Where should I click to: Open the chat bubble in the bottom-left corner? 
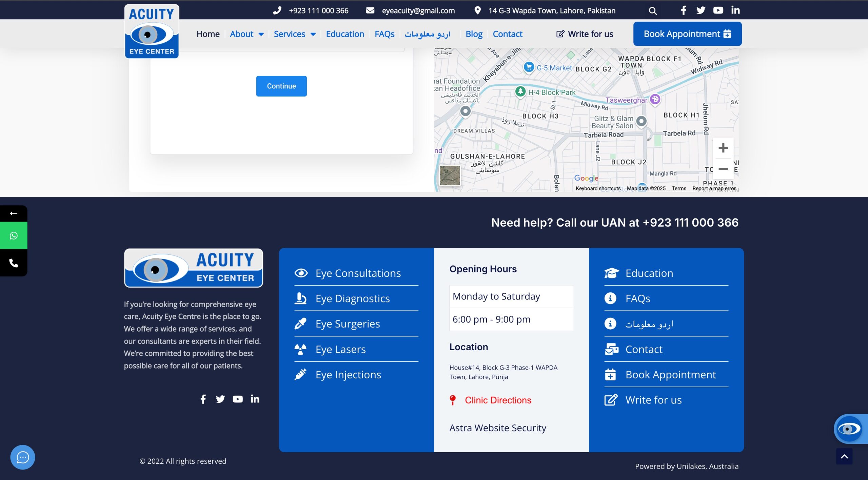coord(22,457)
